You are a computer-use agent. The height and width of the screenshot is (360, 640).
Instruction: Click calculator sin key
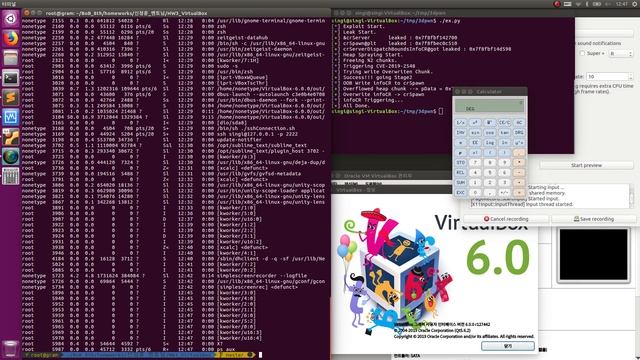click(x=475, y=133)
